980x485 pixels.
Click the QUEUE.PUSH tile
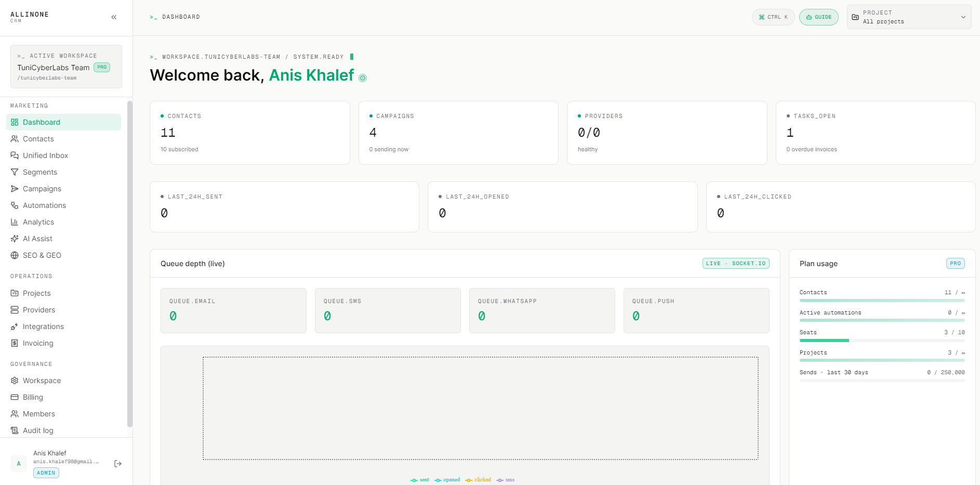pos(696,310)
